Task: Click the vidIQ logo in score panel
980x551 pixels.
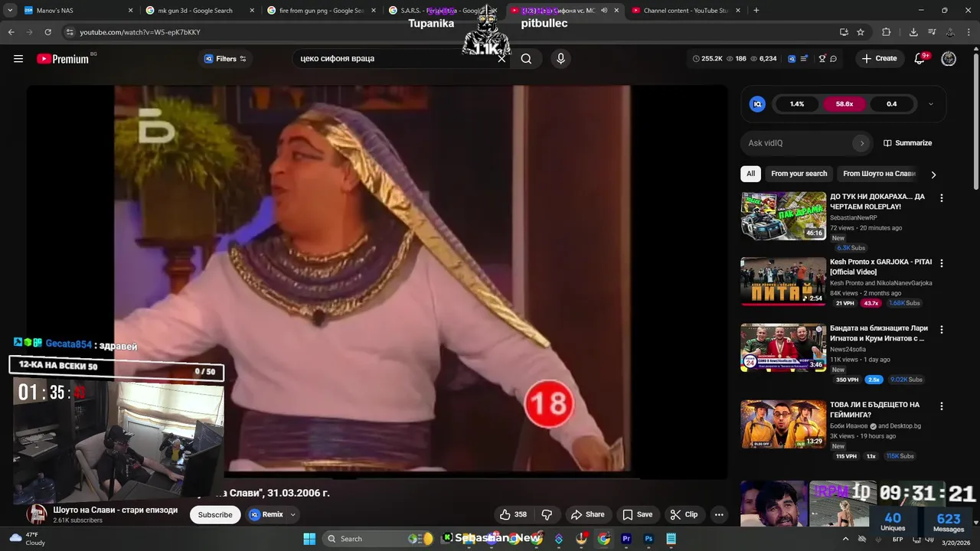Action: point(757,104)
